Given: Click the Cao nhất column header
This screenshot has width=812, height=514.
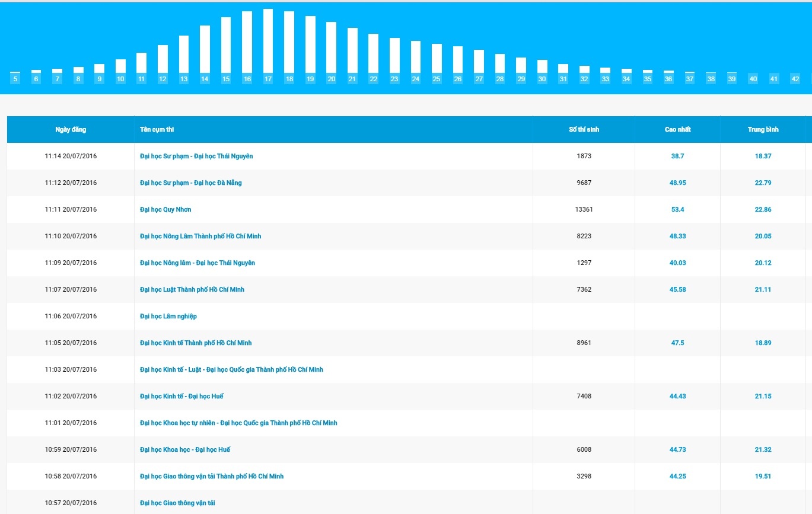Looking at the screenshot, I should click(x=677, y=130).
